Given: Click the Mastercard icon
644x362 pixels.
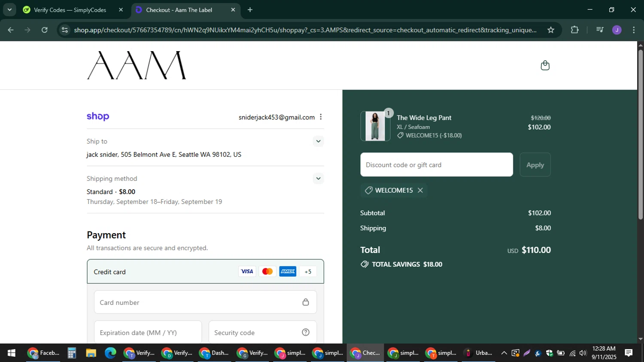Looking at the screenshot, I should 267,271.
